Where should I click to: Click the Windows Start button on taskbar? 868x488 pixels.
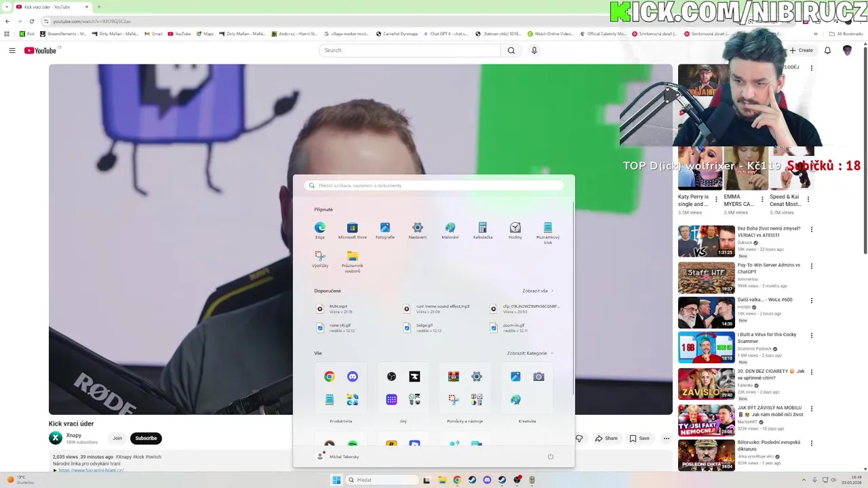coord(336,480)
